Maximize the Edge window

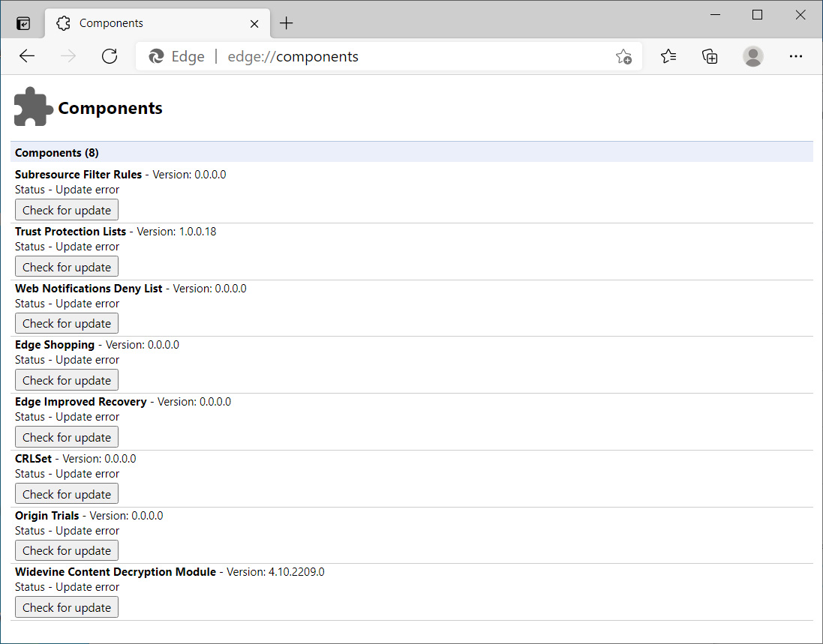coord(757,15)
